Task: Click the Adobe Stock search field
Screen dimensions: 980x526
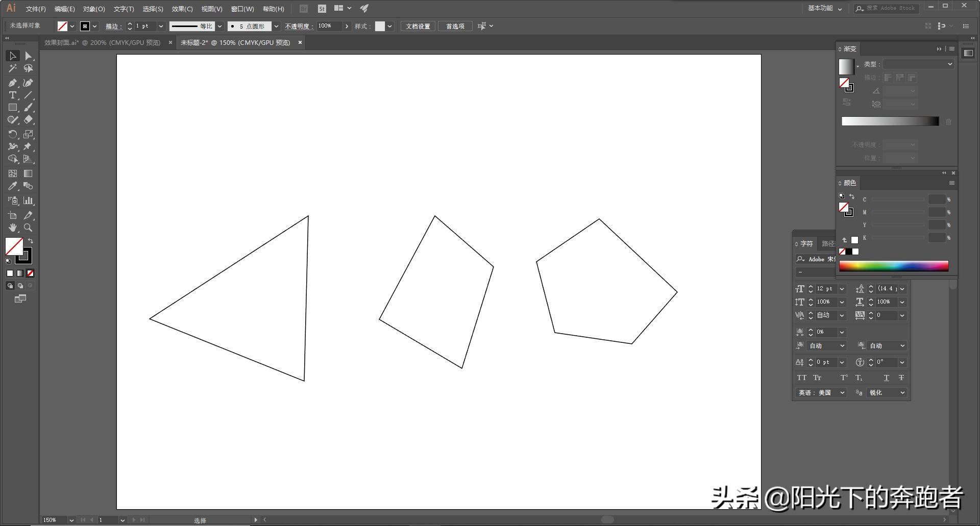Action: click(891, 8)
